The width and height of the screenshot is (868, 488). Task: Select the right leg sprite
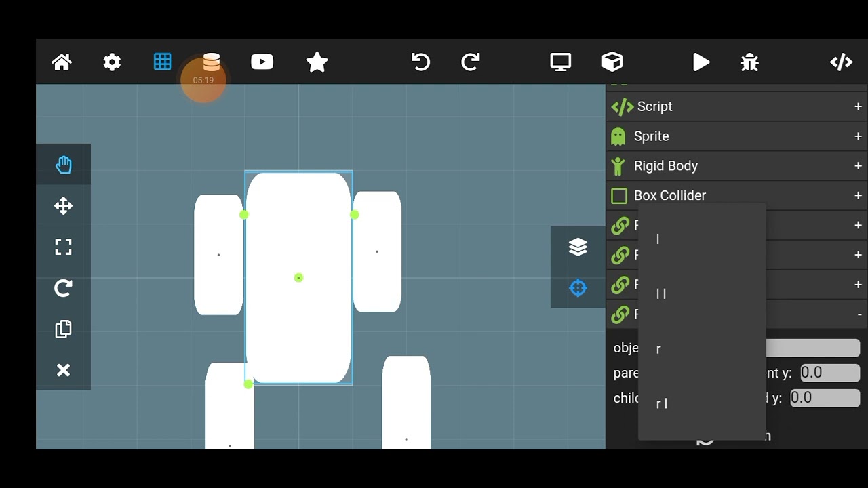[x=406, y=403]
